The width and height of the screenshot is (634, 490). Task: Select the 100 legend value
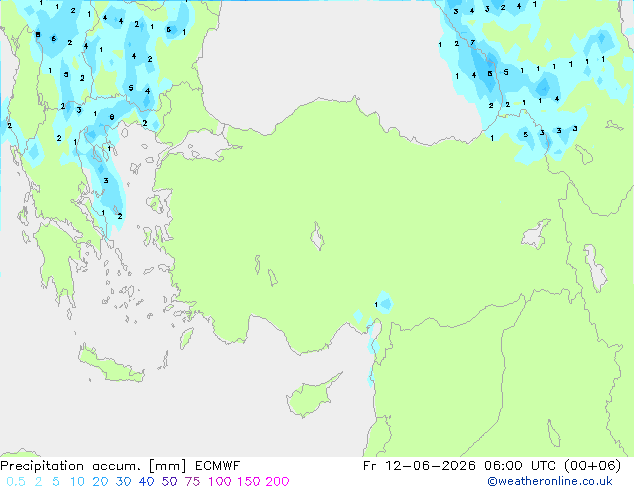click(x=220, y=482)
